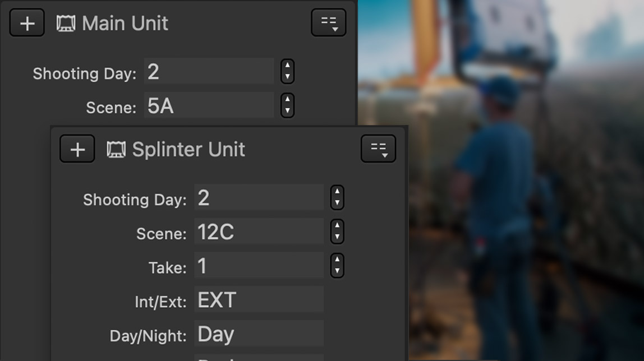
Task: Click the Take field showing 1
Action: (259, 266)
